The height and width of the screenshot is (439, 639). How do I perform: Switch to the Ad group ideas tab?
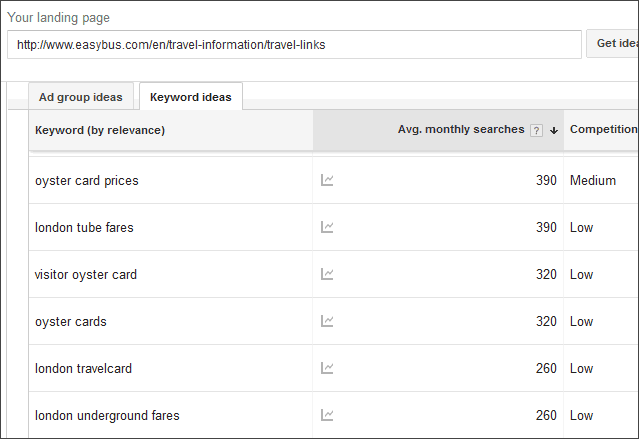click(x=81, y=97)
